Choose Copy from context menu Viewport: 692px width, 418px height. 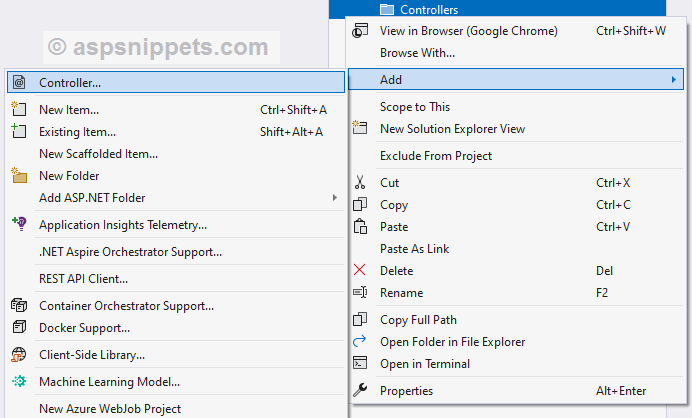click(515, 205)
